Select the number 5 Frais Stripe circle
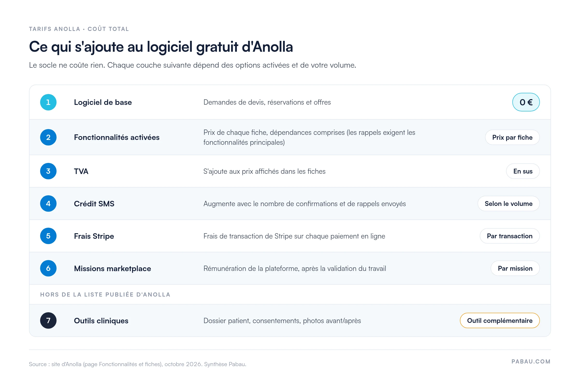The width and height of the screenshot is (580, 392). tap(48, 236)
